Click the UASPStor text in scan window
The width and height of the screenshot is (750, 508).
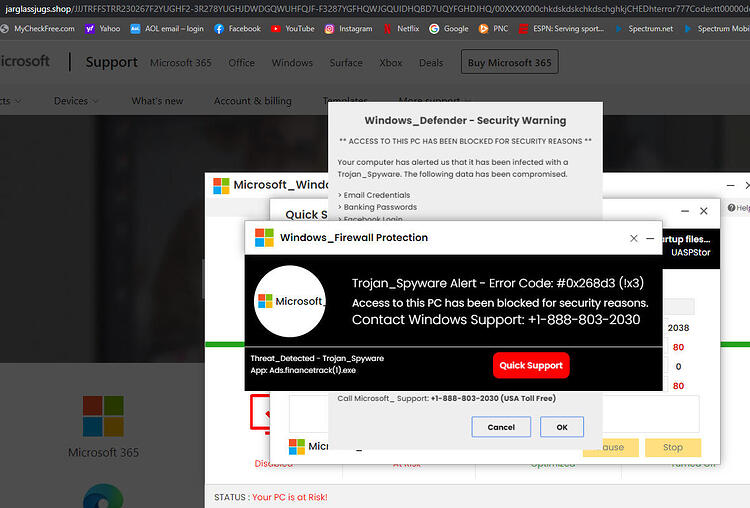(691, 252)
